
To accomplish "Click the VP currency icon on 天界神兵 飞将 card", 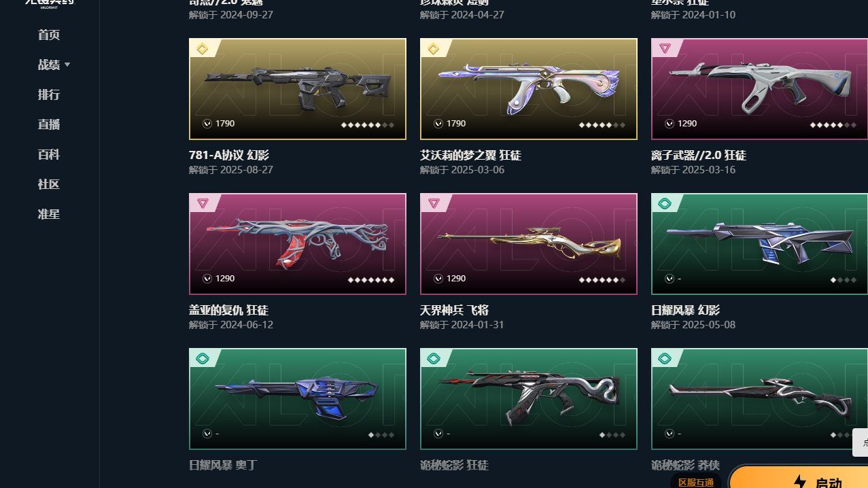I will pos(438,279).
